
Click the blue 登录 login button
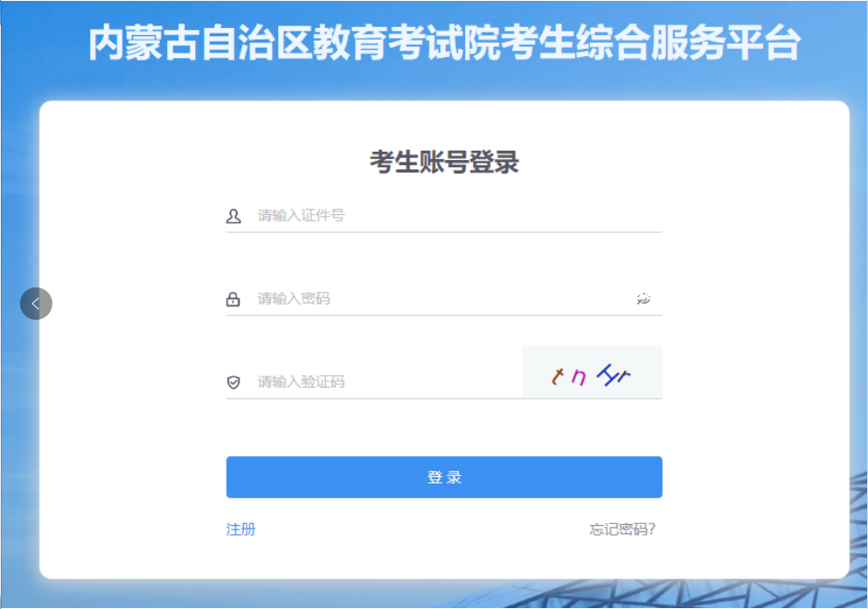coord(444,477)
